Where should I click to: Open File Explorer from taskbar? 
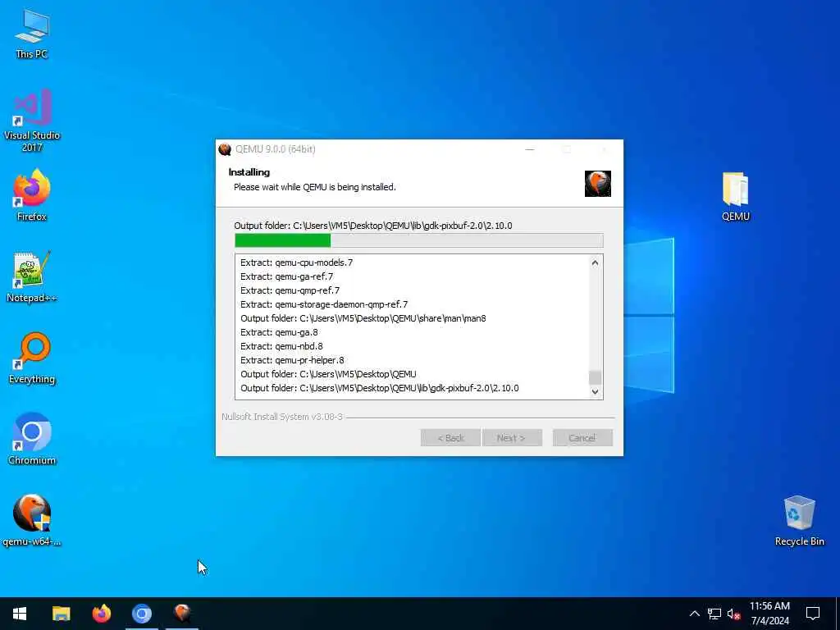(61, 614)
